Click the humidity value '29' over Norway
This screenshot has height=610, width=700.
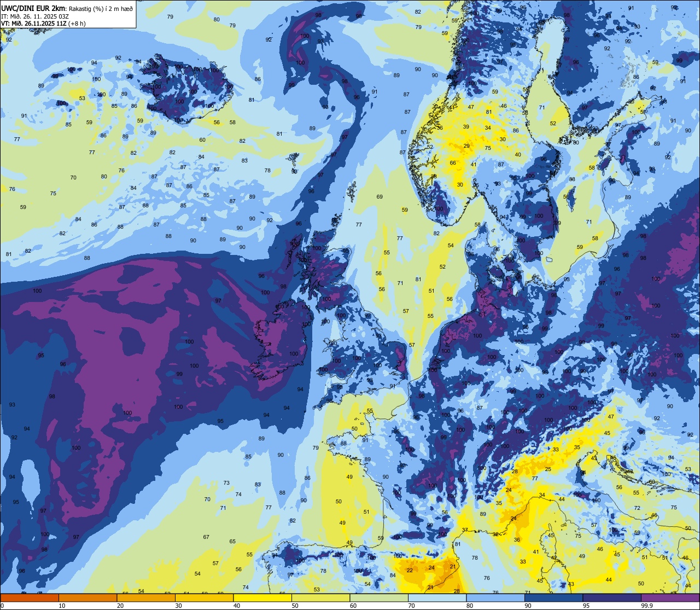466,146
